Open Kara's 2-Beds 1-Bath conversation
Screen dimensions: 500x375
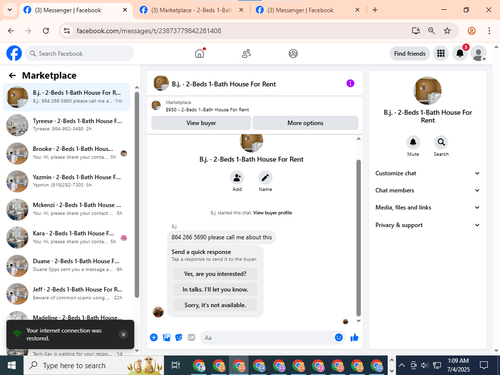click(67, 238)
